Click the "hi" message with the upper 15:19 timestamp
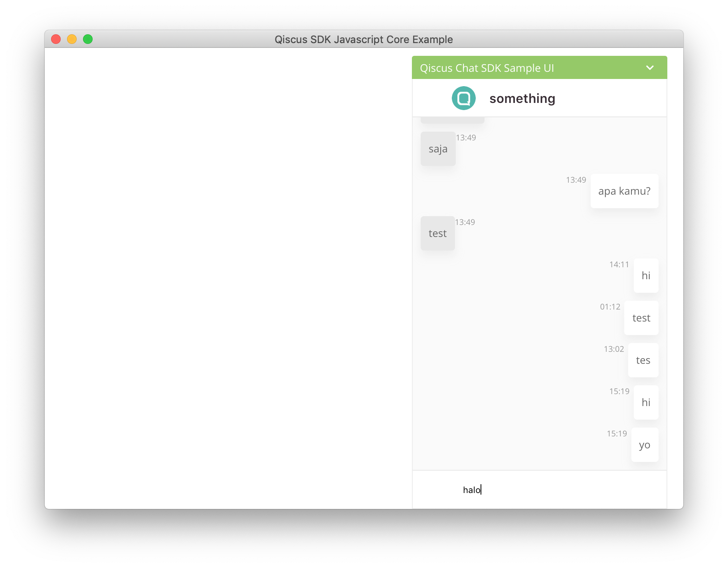The width and height of the screenshot is (728, 568). (x=646, y=402)
